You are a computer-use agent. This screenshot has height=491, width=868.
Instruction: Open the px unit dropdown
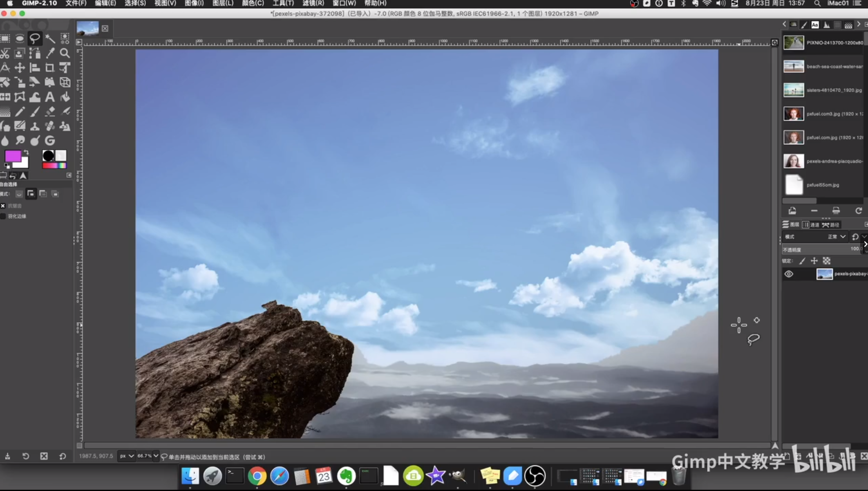[126, 456]
